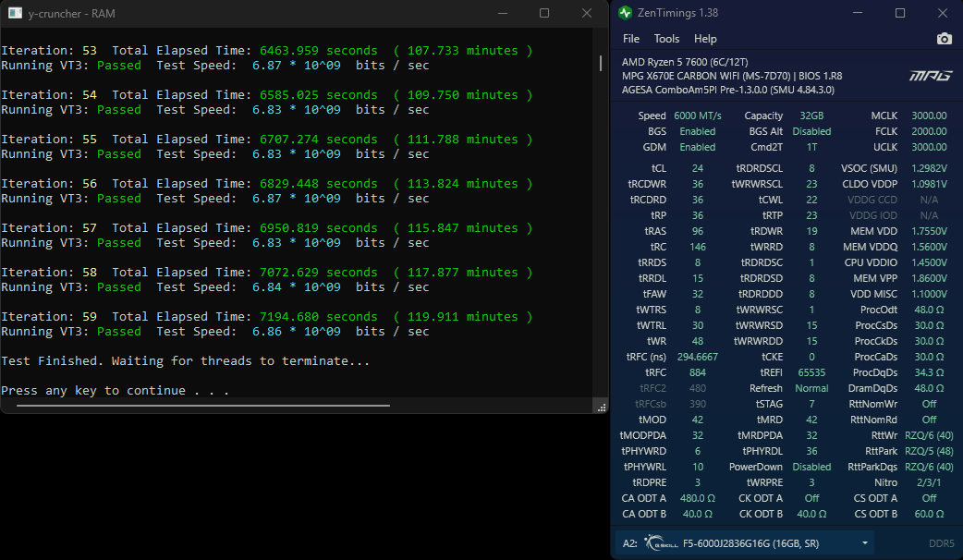Click the tREFI value 65535
This screenshot has height=560, width=963.
811,372
